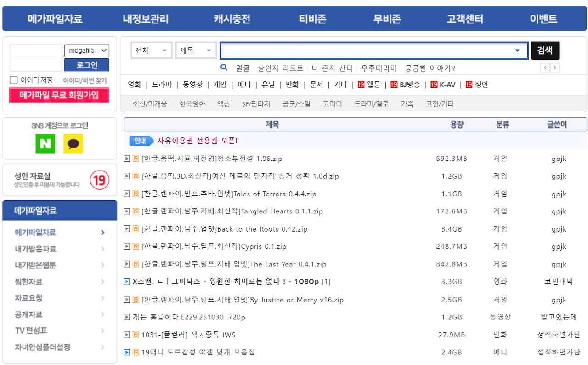The height and width of the screenshot is (365, 588).
Task: Switch to the 티비존 menu
Action: pos(311,18)
